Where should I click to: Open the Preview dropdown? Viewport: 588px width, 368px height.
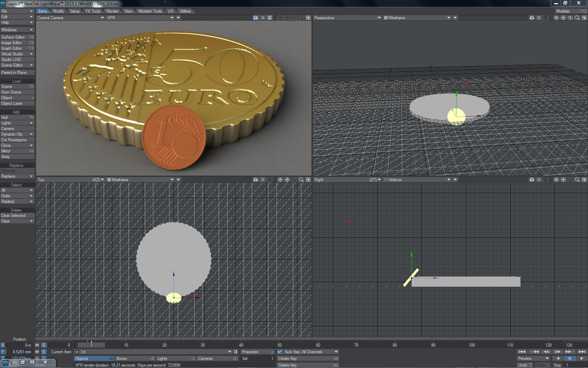pos(533,358)
